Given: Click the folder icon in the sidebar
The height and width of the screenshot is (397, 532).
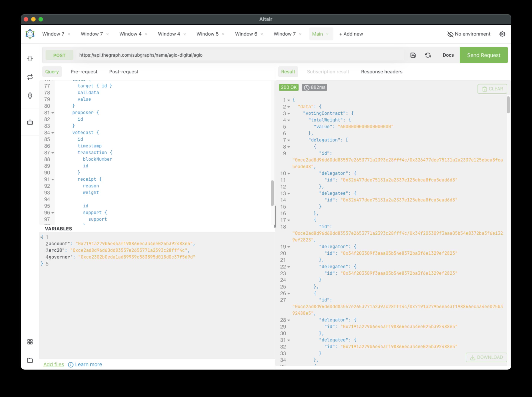Looking at the screenshot, I should [30, 360].
